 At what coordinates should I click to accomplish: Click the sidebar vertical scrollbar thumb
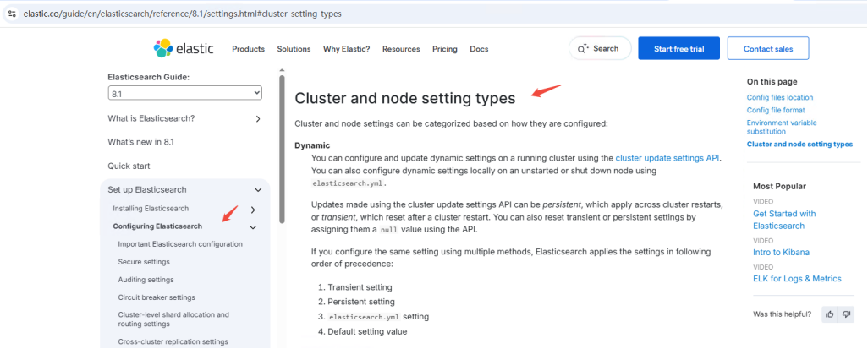click(x=282, y=150)
